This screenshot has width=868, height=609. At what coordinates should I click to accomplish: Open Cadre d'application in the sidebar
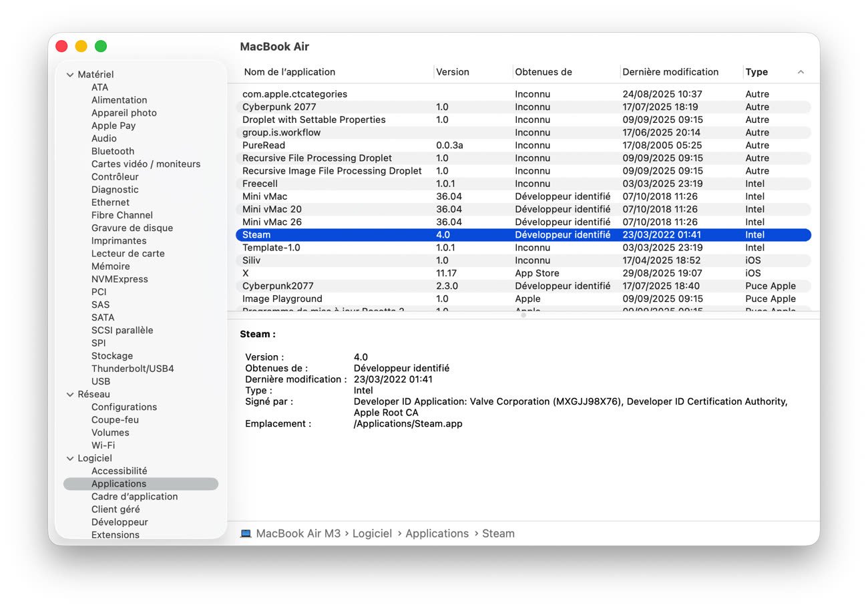tap(134, 496)
